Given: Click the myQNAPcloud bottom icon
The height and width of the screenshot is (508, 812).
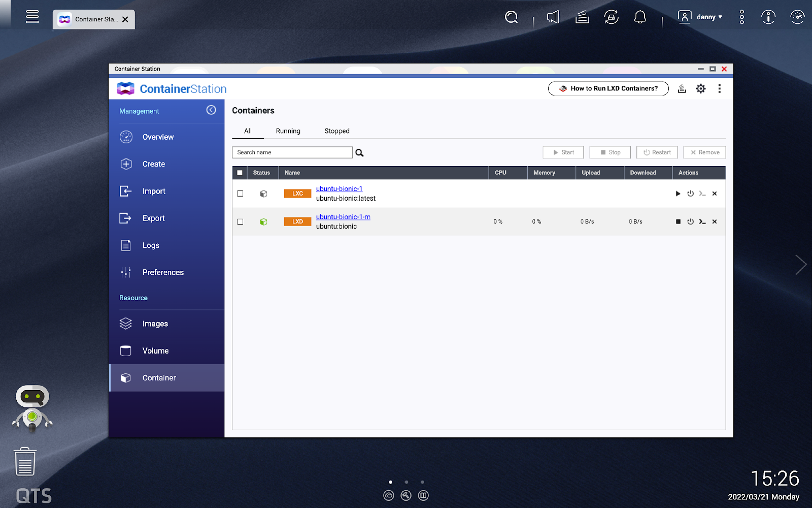Looking at the screenshot, I should [389, 495].
